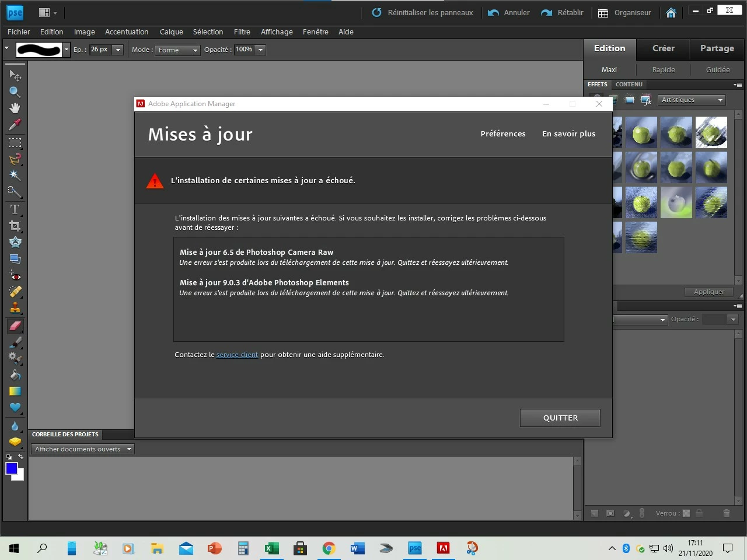This screenshot has width=747, height=560.
Task: Switch to the Guidée edit mode
Action: [x=718, y=69]
